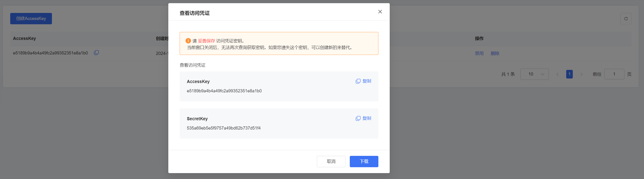The height and width of the screenshot is (179, 644).
Task: Open the page size dropdown showing 10
Action: click(534, 74)
